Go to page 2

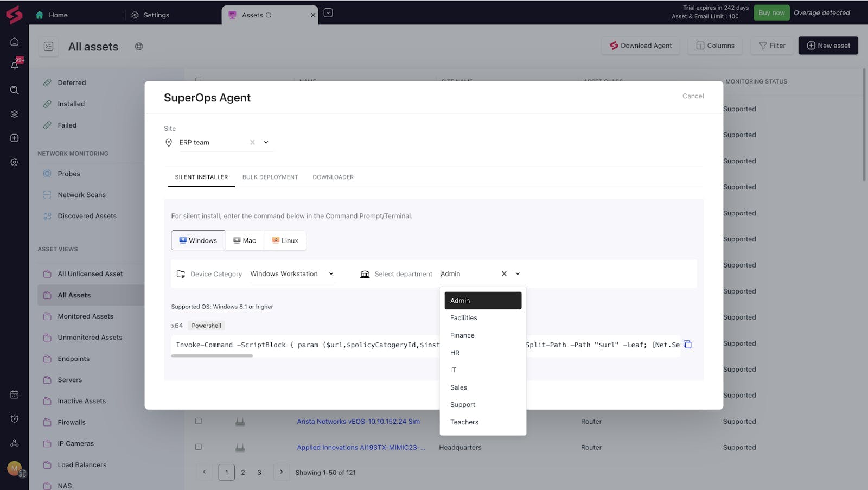coord(243,473)
